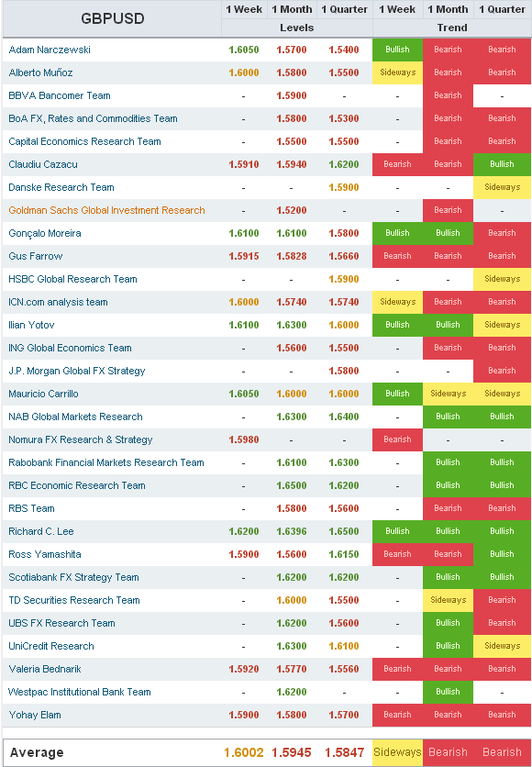This screenshot has height=767, width=532.
Task: Select ING Global Economics Team link
Action: click(70, 349)
